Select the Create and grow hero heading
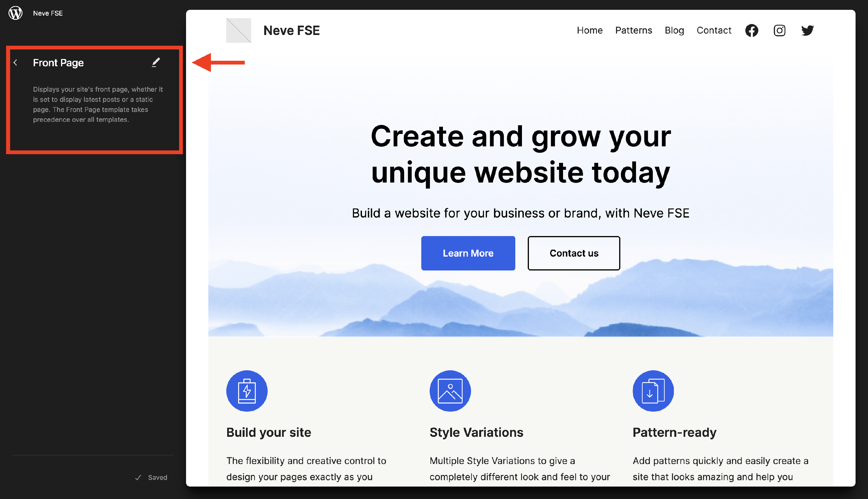868x499 pixels. pos(521,154)
